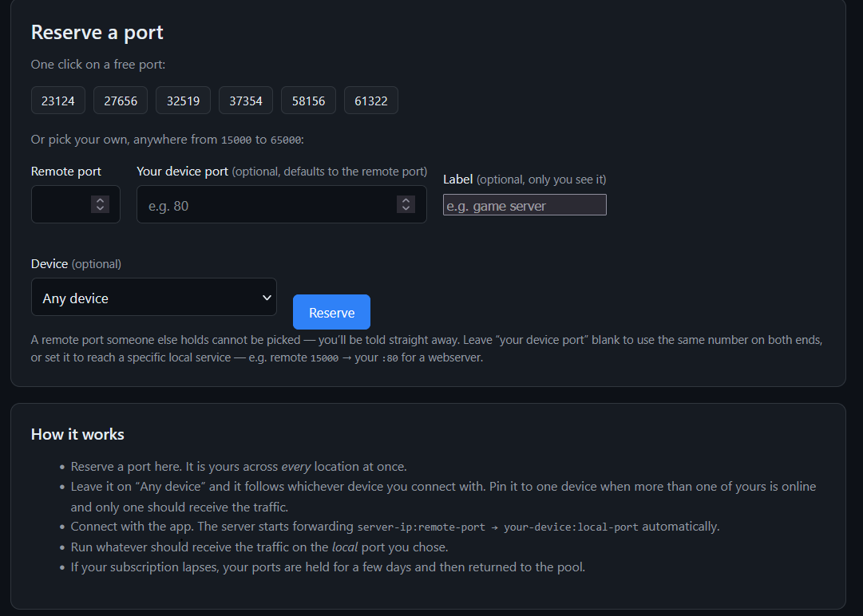
Task: Open the Any device dropdown
Action: (153, 297)
